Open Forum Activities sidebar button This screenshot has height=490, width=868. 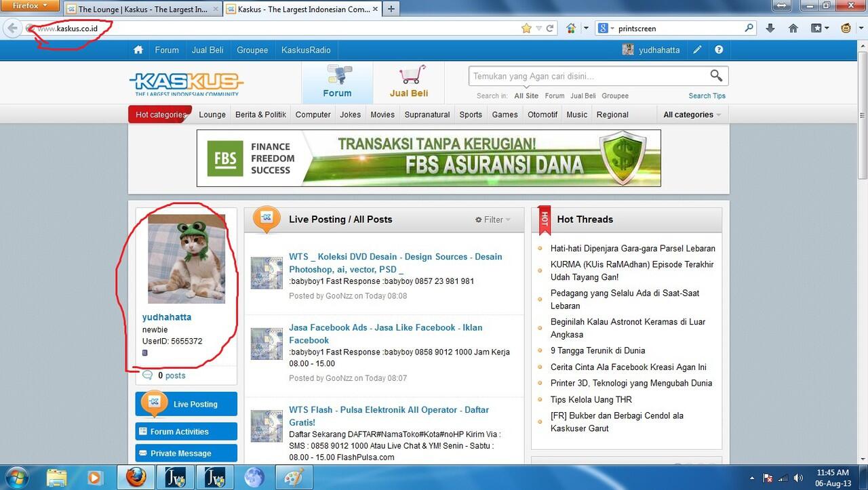[x=186, y=431]
